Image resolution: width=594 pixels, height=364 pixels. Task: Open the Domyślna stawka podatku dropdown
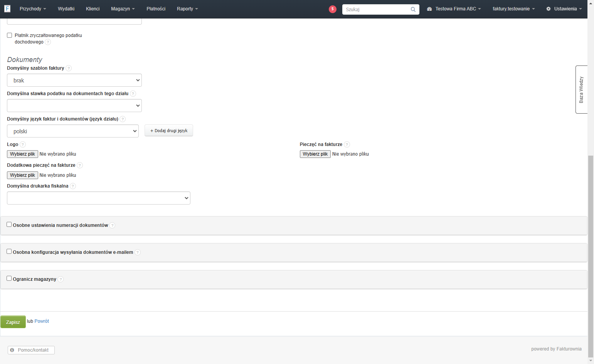(74, 106)
